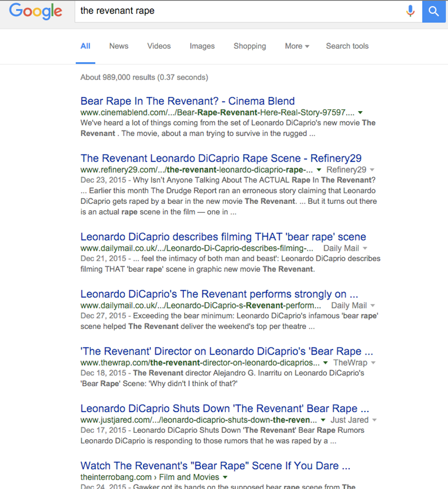The image size is (448, 489).
Task: Open Search tools options
Action: [347, 46]
